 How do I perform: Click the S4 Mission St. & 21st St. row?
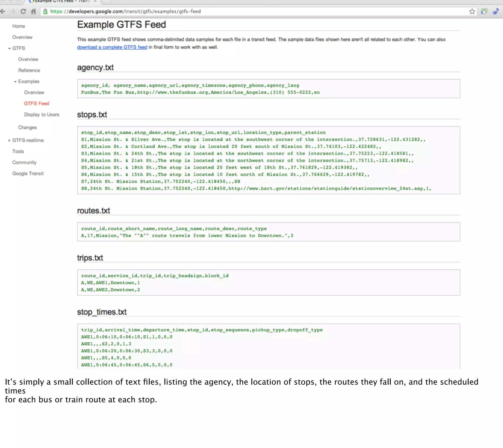tap(247, 160)
